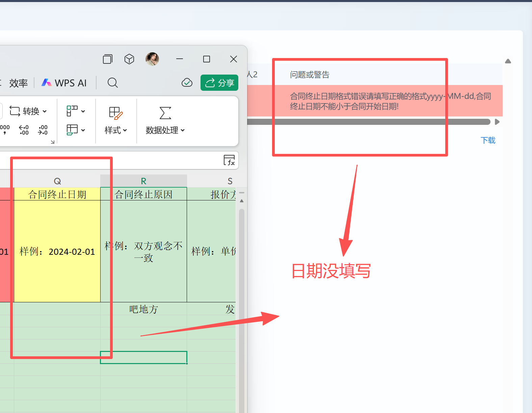Select the yellow sample date cell 2024-02-01
Screen dimensions: 532x413
(x=57, y=251)
